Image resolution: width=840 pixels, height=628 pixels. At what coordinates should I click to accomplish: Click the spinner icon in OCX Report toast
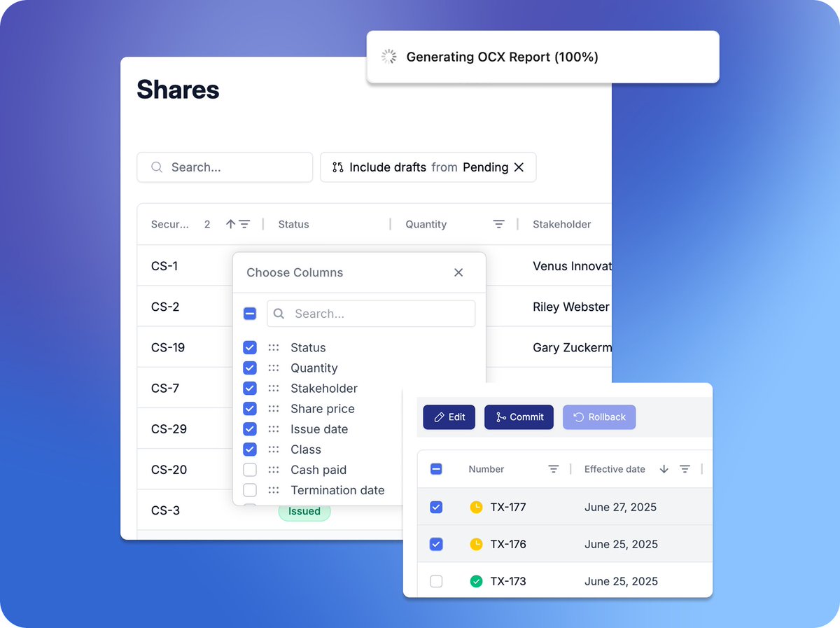[389, 57]
